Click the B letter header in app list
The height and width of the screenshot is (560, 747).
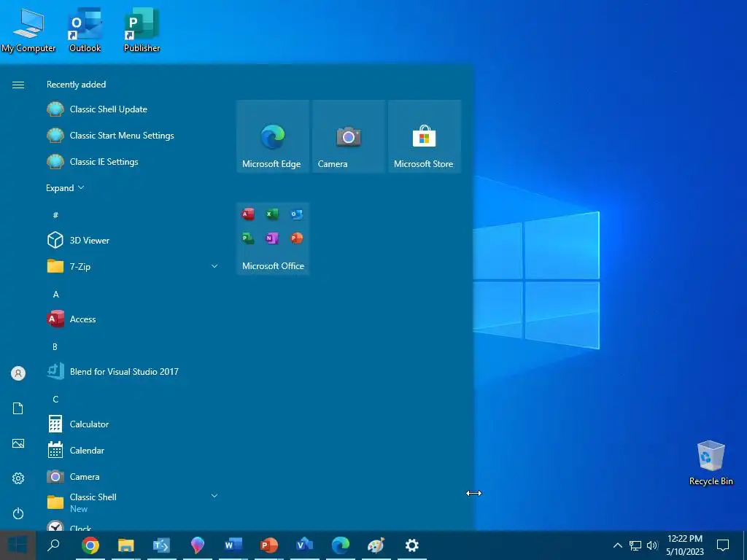click(55, 346)
